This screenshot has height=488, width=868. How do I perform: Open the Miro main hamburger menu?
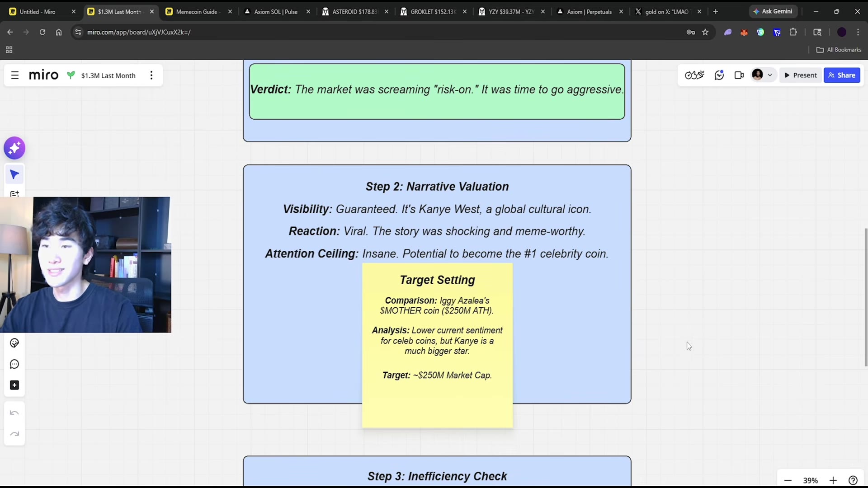(15, 75)
